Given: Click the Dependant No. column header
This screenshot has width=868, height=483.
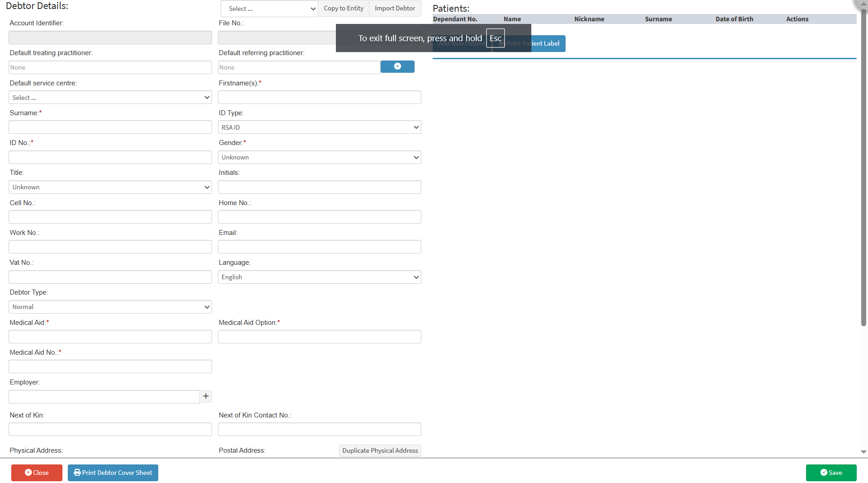Looking at the screenshot, I should click(455, 19).
